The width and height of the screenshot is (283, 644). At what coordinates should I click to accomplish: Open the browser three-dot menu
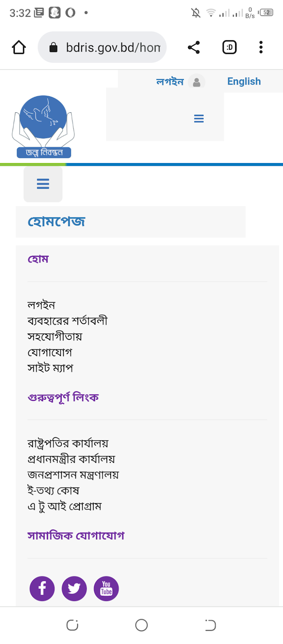[261, 47]
